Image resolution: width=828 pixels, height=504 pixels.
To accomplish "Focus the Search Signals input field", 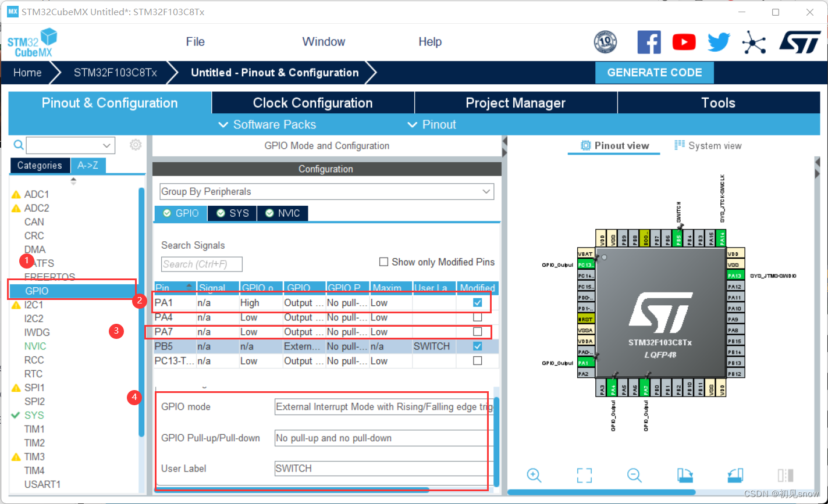I will coord(202,264).
